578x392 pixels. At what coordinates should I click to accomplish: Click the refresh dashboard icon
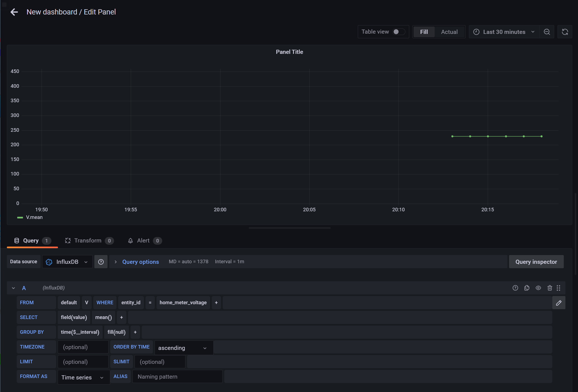[565, 32]
